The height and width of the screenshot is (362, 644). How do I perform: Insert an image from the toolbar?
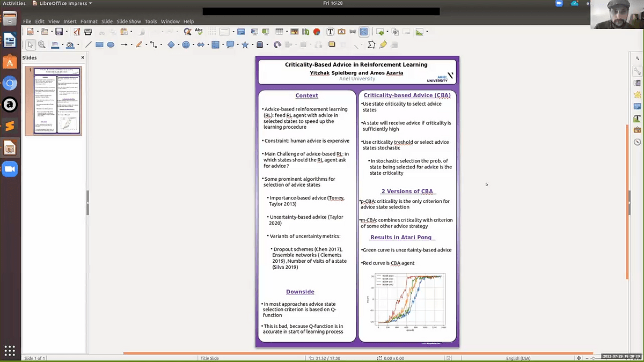295,32
